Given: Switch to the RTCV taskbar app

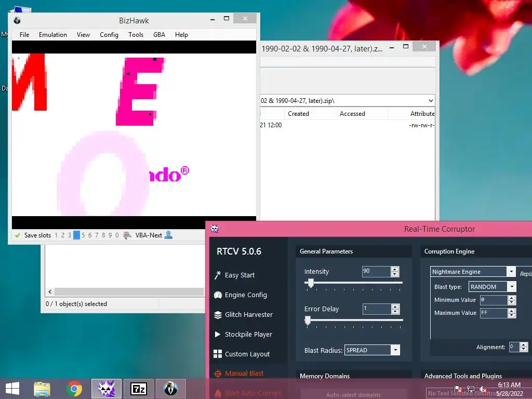Looking at the screenshot, I should point(107,389).
